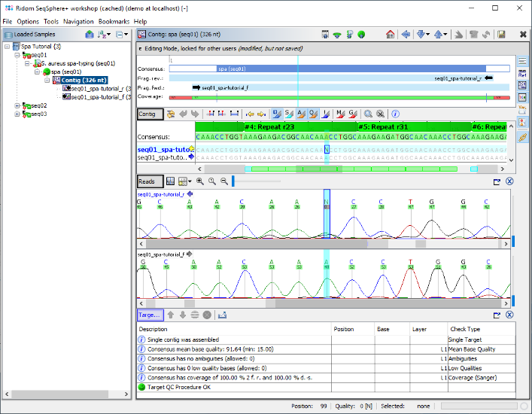
Task: Click the home icon in contig toolbar
Action: click(x=390, y=35)
